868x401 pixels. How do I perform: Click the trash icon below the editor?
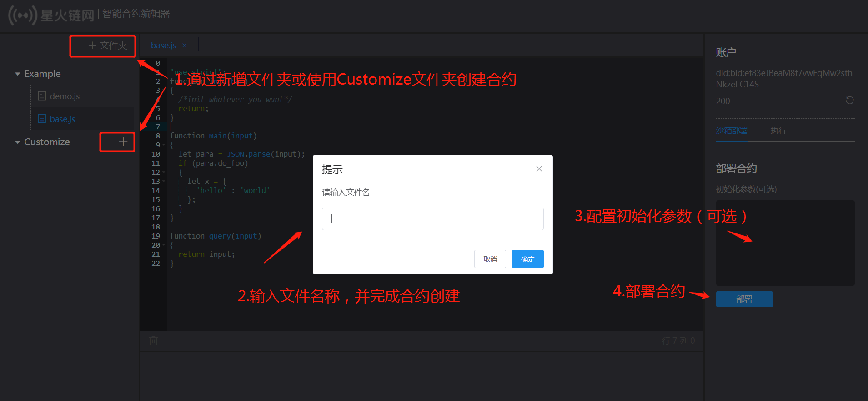[x=154, y=340]
